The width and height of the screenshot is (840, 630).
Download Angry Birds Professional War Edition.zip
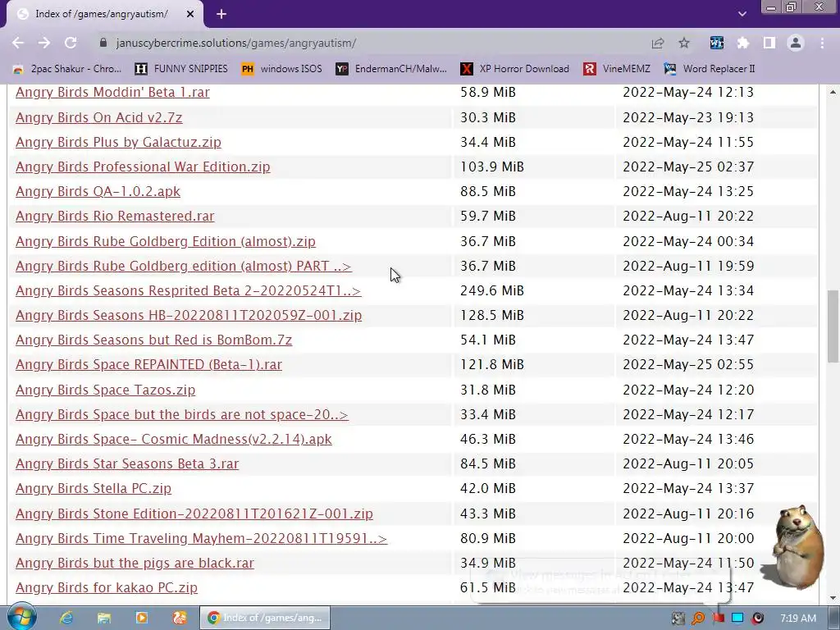[143, 167]
